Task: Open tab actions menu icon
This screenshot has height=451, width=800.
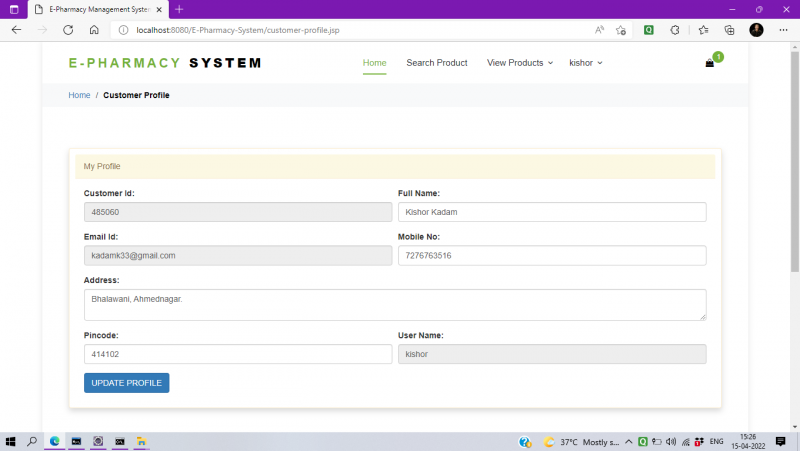Action: [x=14, y=9]
